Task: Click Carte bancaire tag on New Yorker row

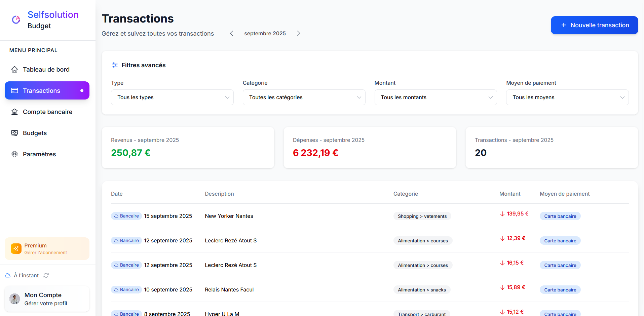Action: tap(560, 216)
